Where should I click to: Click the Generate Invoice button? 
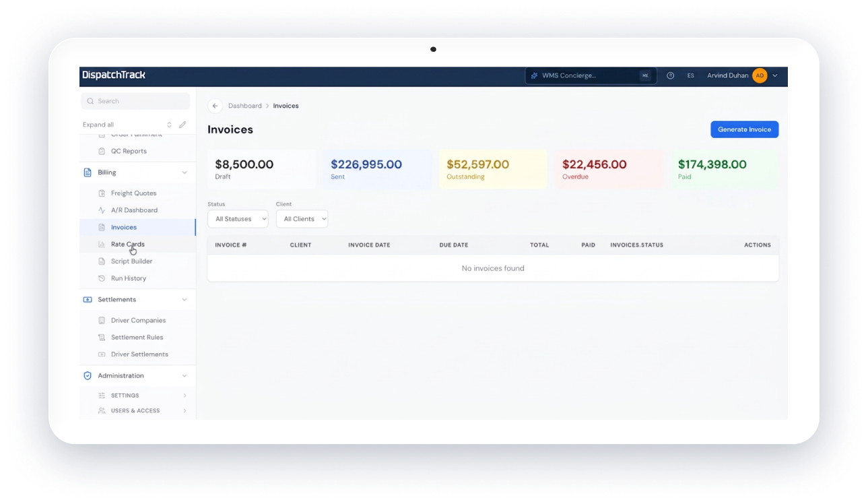(744, 129)
